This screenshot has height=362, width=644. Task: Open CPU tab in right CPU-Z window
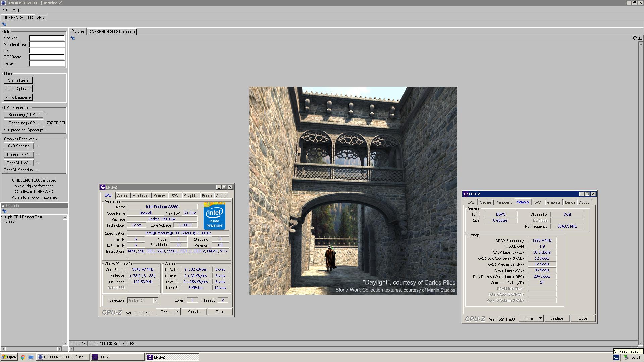click(471, 202)
